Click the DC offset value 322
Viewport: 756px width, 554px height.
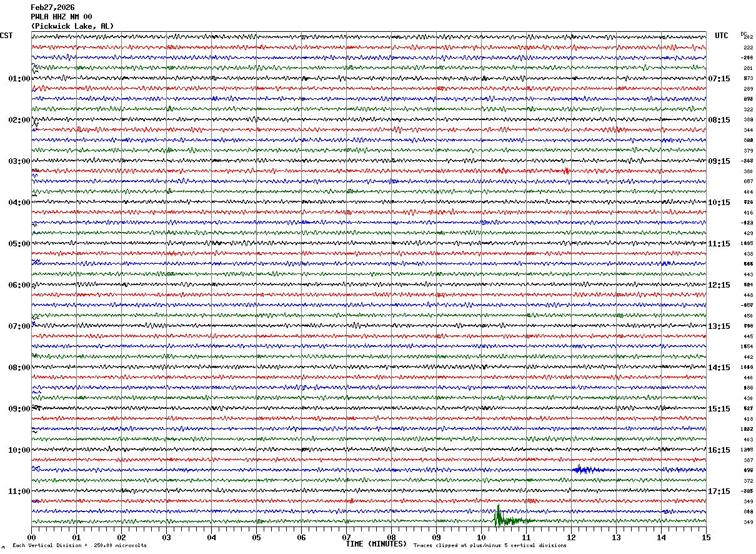(x=748, y=109)
